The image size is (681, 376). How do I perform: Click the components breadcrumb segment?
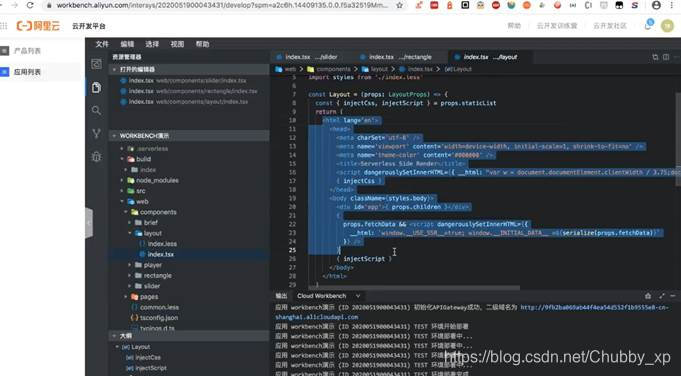(x=333, y=69)
